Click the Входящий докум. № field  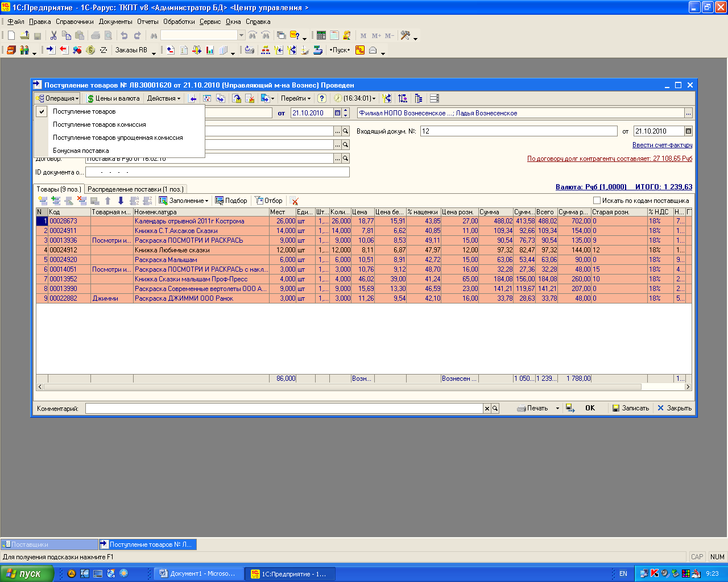(519, 131)
